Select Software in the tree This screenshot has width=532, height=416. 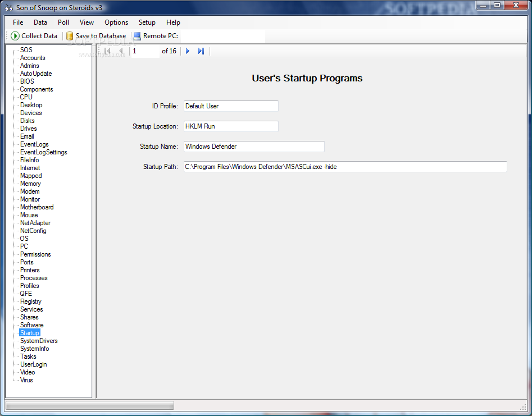coord(32,325)
